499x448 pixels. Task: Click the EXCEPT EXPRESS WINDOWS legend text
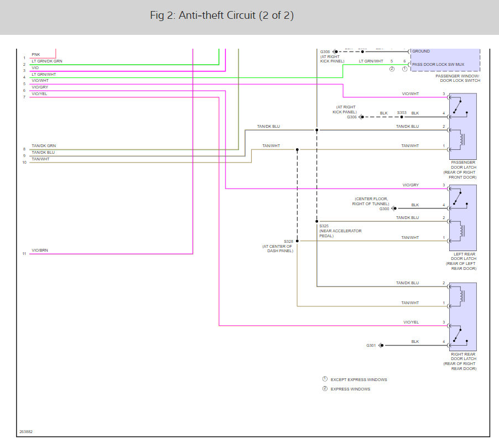click(x=358, y=379)
